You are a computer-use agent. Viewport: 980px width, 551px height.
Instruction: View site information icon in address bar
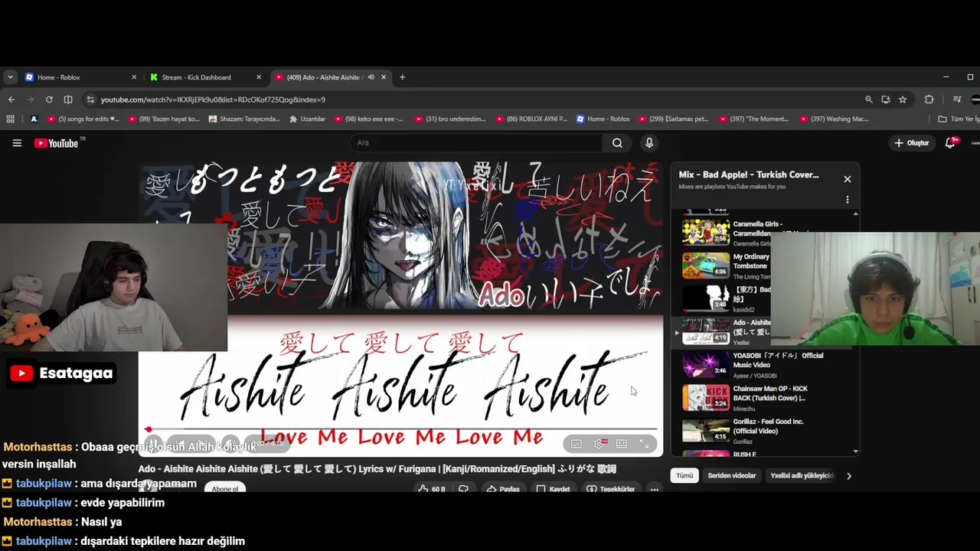tap(90, 99)
